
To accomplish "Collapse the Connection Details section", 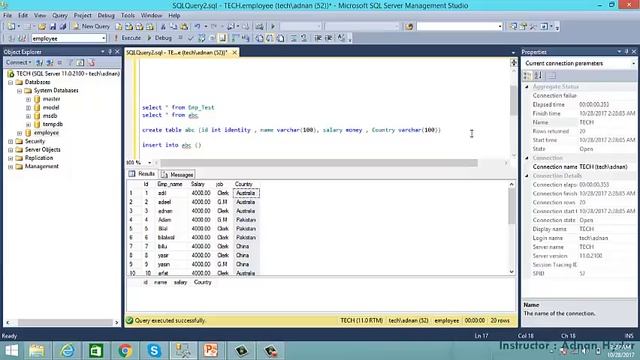I will tap(527, 176).
